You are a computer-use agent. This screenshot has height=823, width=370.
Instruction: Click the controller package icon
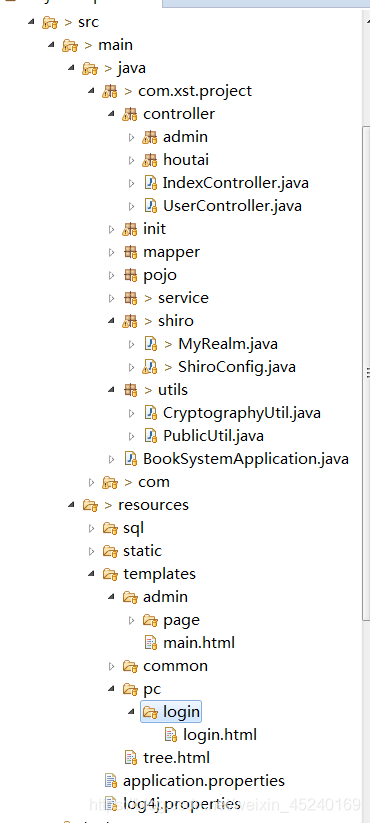pyautogui.click(x=130, y=114)
